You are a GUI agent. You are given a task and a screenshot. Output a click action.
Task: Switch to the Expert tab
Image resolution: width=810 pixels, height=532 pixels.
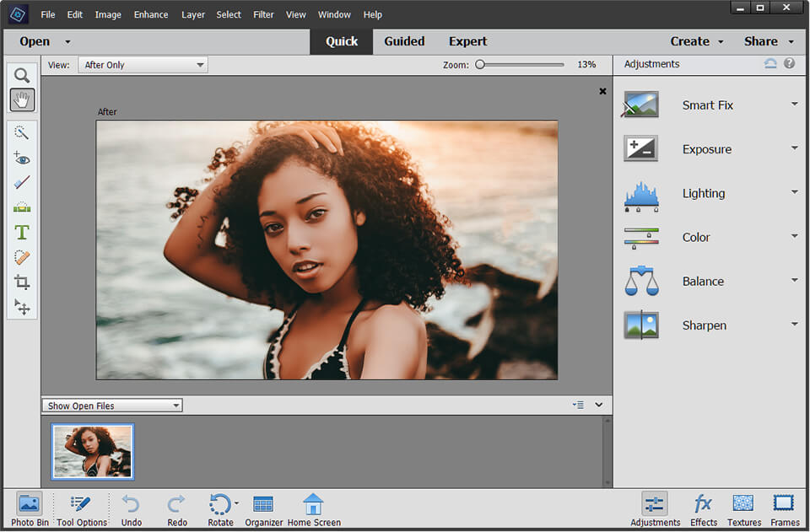pyautogui.click(x=467, y=40)
